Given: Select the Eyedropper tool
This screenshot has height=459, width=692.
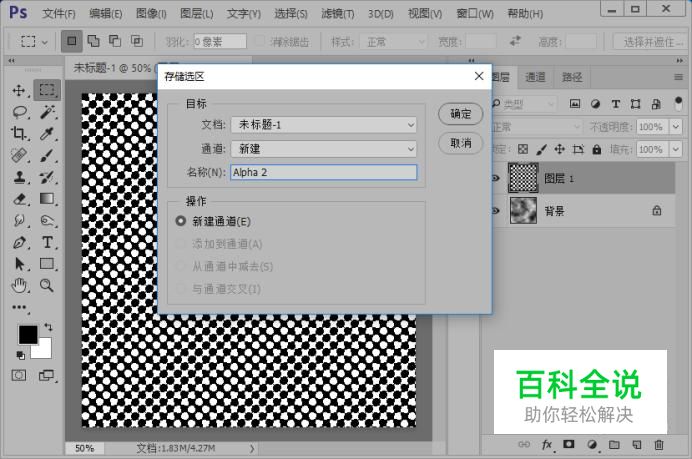Looking at the screenshot, I should [x=47, y=133].
